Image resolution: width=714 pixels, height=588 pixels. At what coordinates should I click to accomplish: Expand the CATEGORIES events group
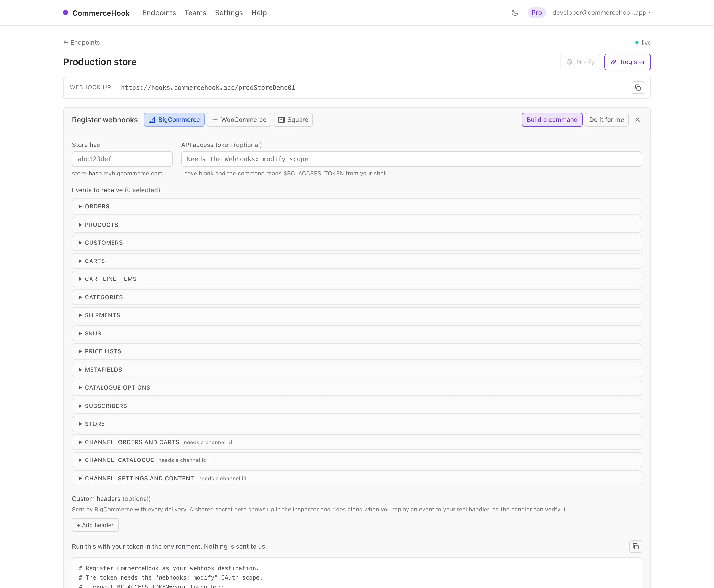click(357, 297)
